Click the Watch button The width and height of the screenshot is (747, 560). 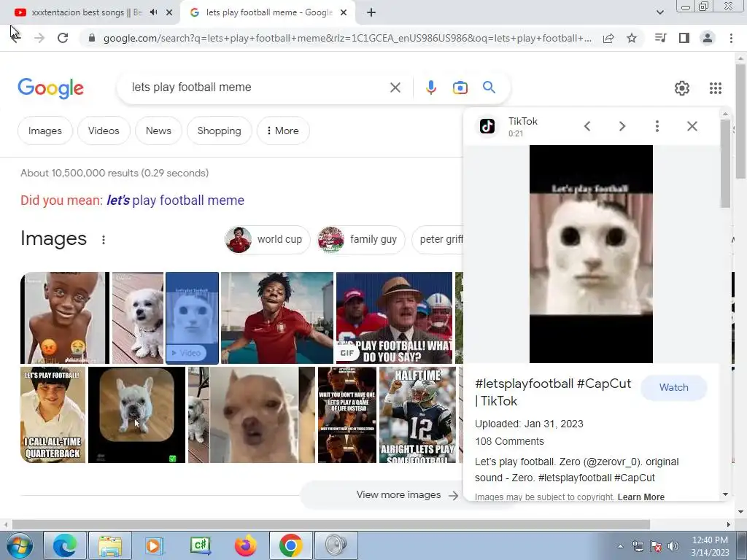click(x=673, y=388)
